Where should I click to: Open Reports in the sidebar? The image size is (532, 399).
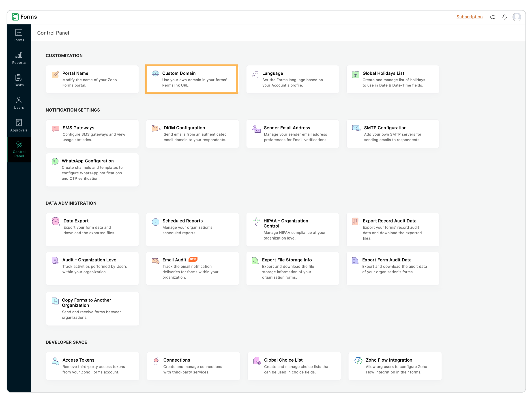coord(19,58)
